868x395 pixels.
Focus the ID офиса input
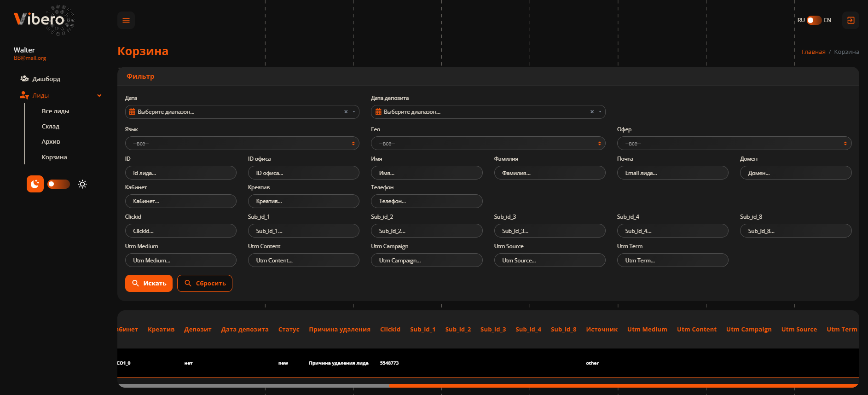(304, 173)
